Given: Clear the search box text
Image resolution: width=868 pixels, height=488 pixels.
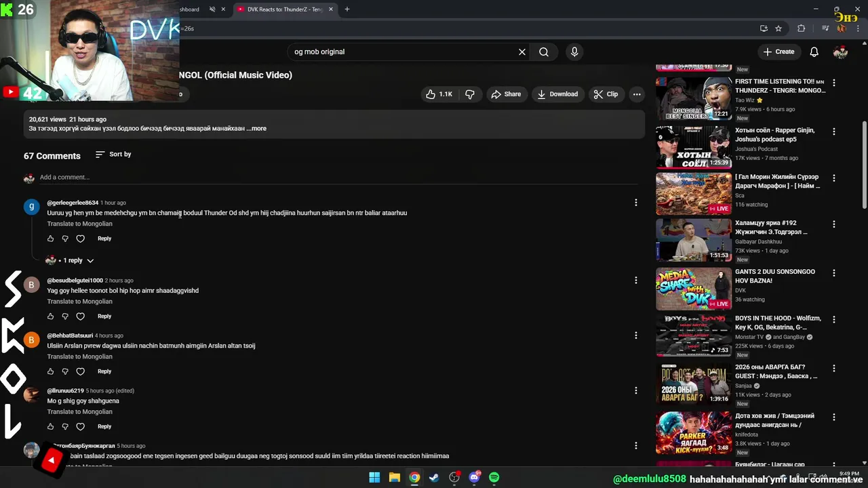Looking at the screenshot, I should pyautogui.click(x=522, y=52).
